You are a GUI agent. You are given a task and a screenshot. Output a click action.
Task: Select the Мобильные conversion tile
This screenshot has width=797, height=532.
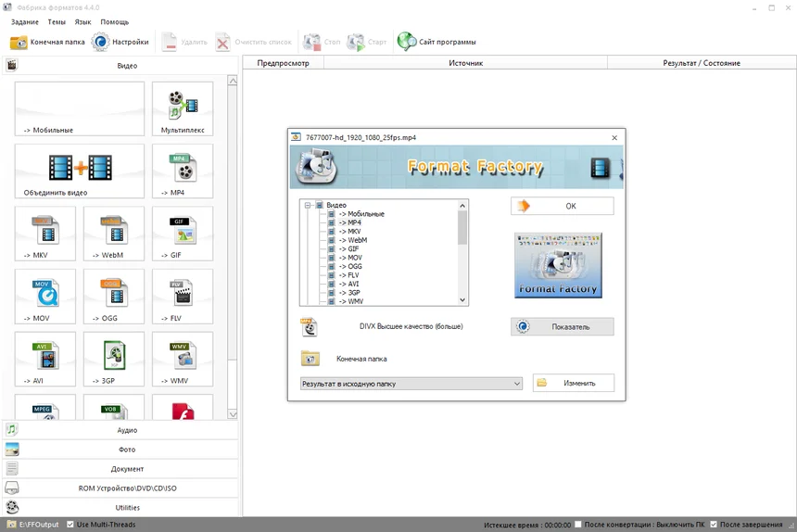[80, 108]
